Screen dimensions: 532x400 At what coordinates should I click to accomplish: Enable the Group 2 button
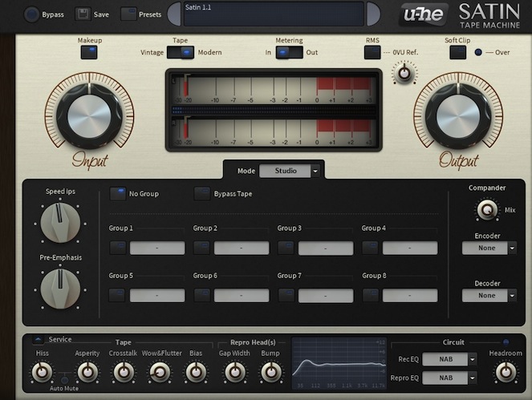202,248
